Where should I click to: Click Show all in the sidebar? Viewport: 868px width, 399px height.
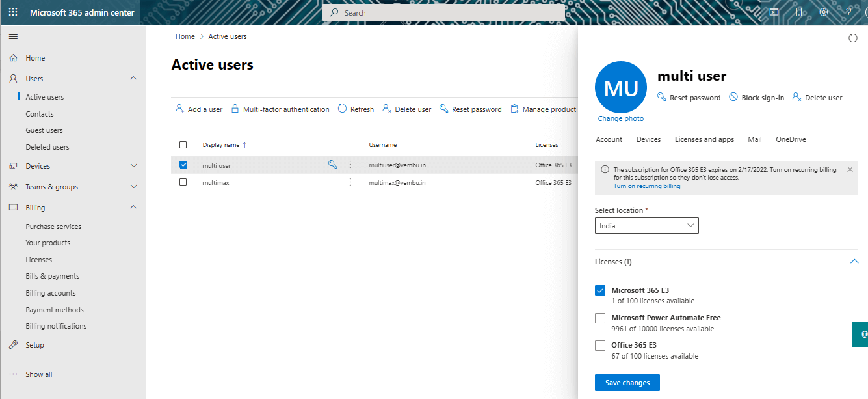click(39, 374)
